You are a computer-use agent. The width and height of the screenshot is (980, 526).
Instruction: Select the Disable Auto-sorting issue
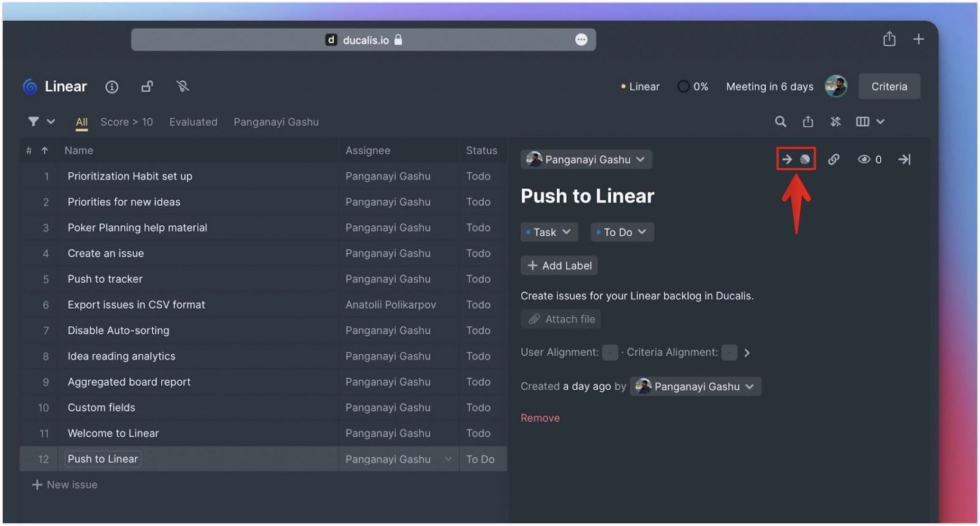118,331
